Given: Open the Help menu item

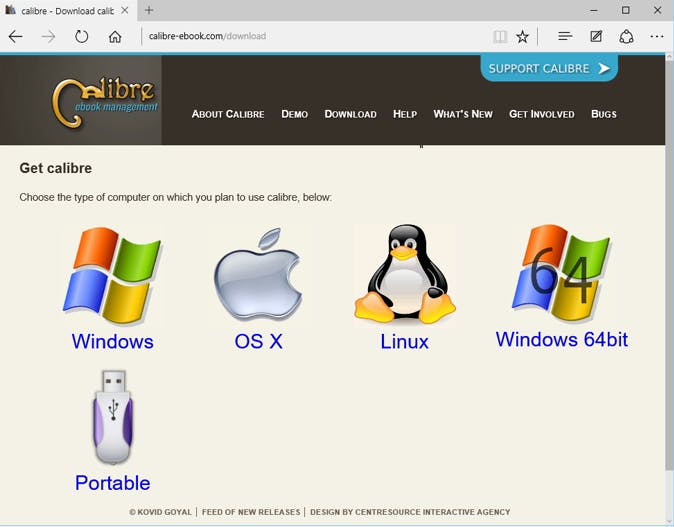Looking at the screenshot, I should point(405,114).
